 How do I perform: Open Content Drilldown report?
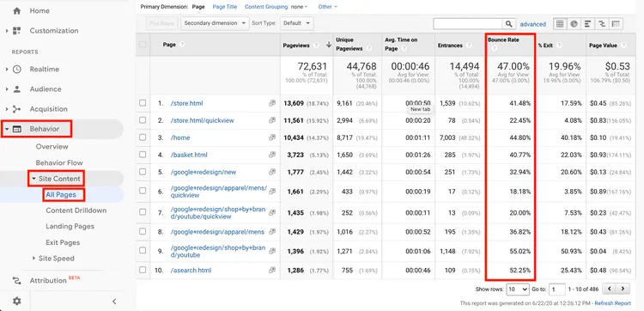tap(76, 210)
